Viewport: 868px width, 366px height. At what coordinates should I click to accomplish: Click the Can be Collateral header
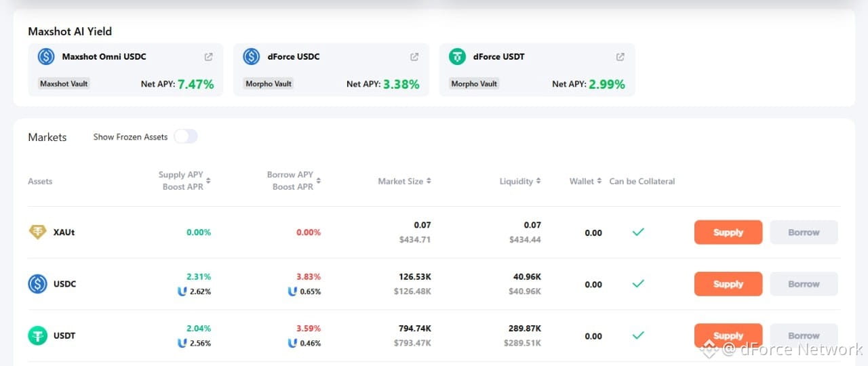(642, 181)
